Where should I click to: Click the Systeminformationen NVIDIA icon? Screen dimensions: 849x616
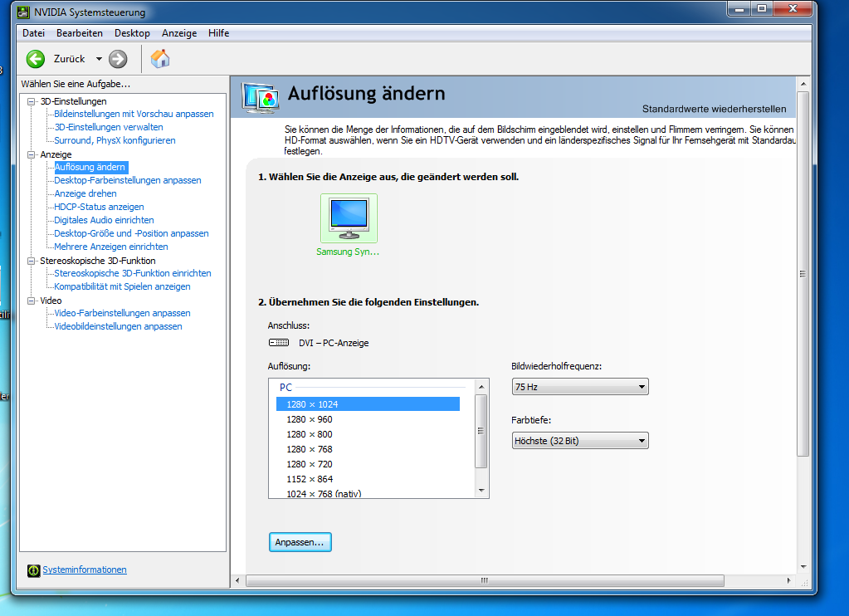(33, 570)
